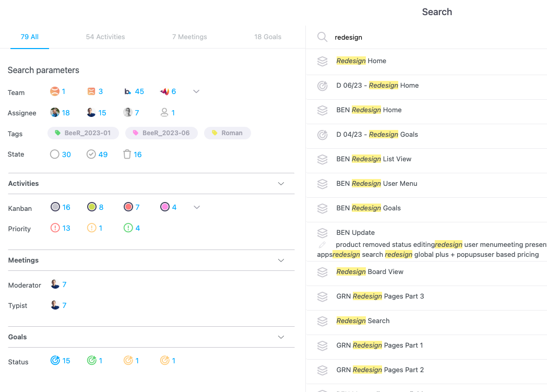Viewport: 547px width, 392px height.
Task: Filter by deleted state trash icon
Action: click(x=127, y=155)
